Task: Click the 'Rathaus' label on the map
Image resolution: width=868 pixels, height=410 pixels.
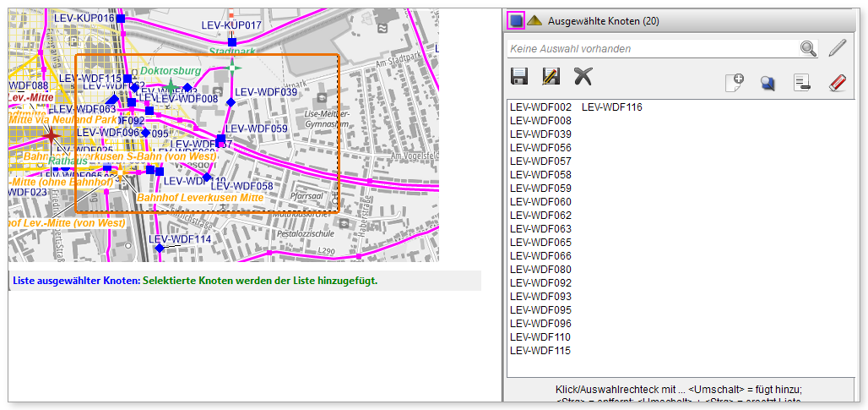Action: pos(68,161)
